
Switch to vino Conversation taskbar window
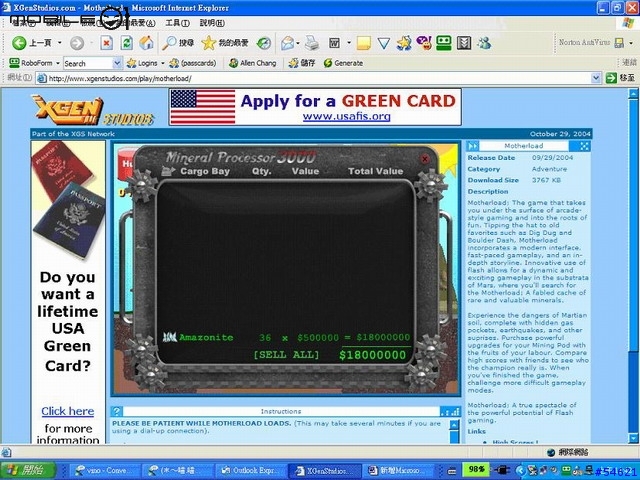106,471
